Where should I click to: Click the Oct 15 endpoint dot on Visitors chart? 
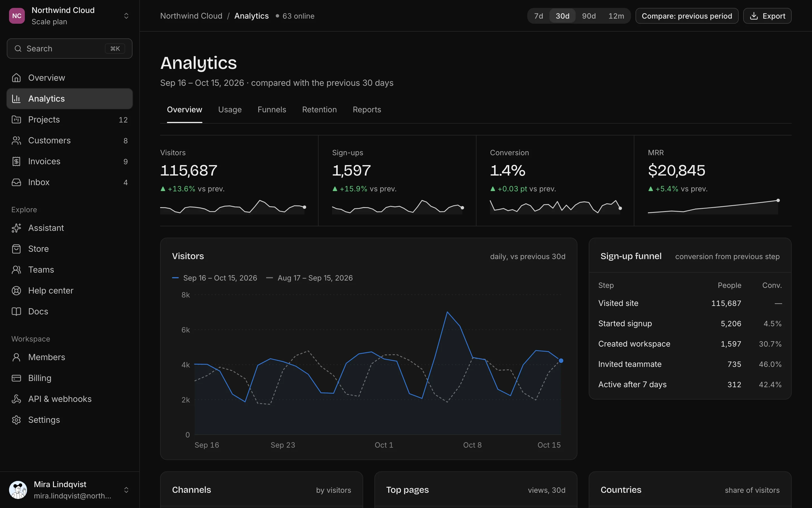click(x=561, y=360)
